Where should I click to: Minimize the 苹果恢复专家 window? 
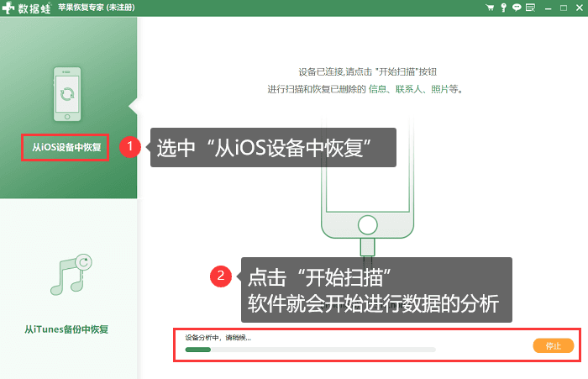pos(547,8)
